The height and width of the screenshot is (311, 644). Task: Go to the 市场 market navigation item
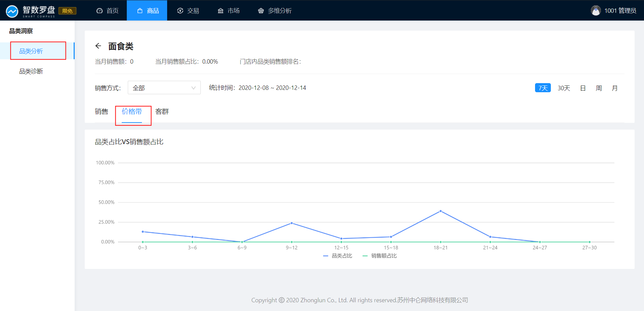point(229,11)
